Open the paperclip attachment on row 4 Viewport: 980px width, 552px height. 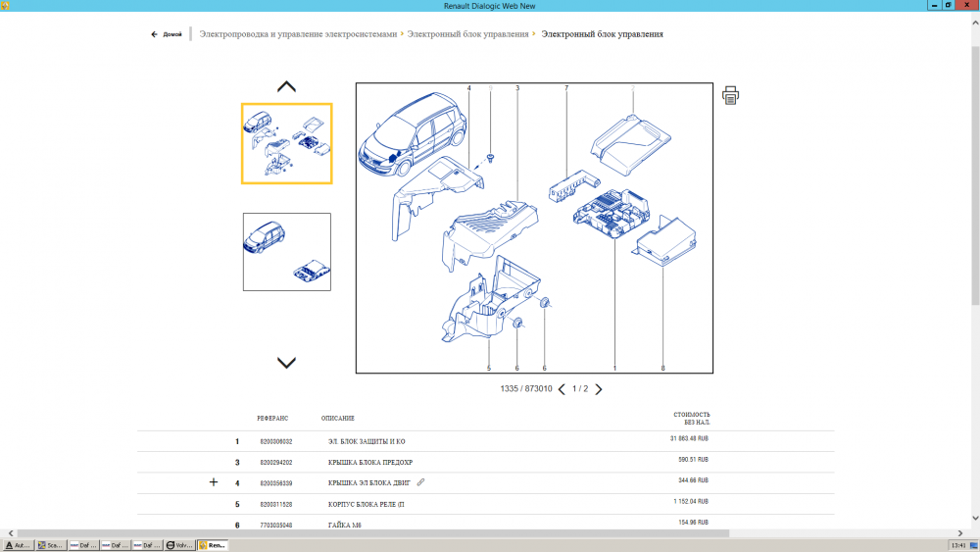point(420,482)
